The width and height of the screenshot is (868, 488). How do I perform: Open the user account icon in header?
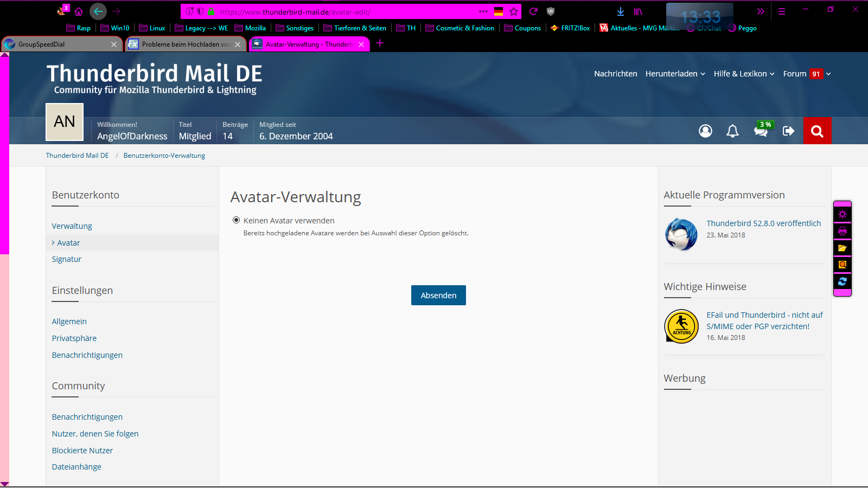(x=705, y=131)
